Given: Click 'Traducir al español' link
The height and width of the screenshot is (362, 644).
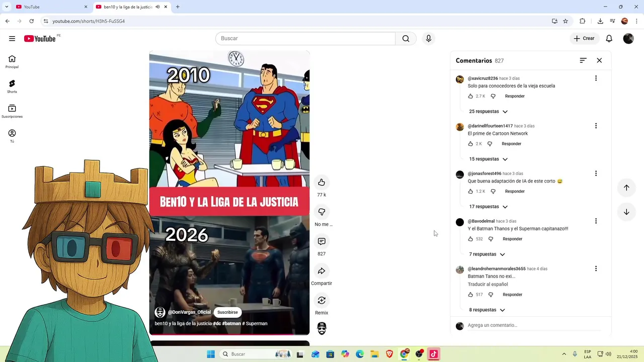Looking at the screenshot, I should pyautogui.click(x=488, y=285).
